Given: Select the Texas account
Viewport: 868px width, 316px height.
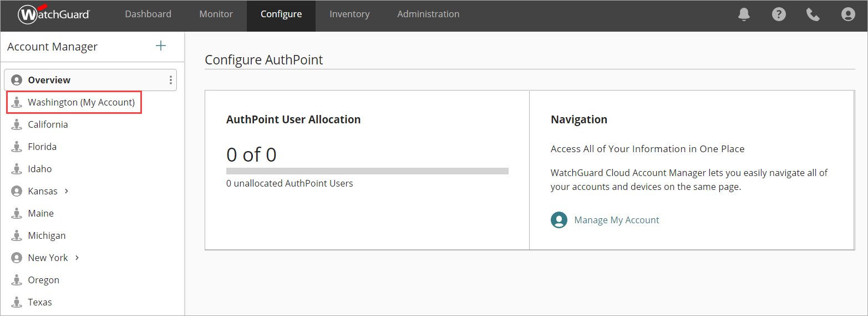Looking at the screenshot, I should pyautogui.click(x=40, y=302).
